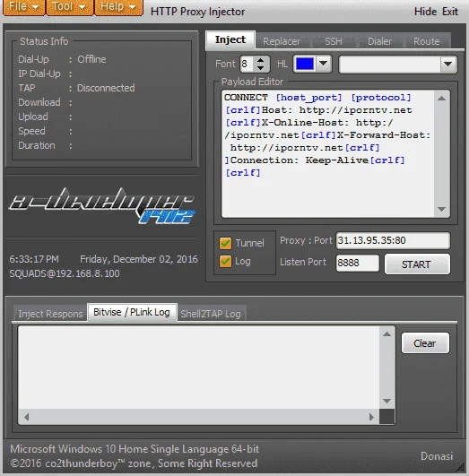This screenshot has width=469, height=476.
Task: Switch to the Route tab
Action: [427, 41]
